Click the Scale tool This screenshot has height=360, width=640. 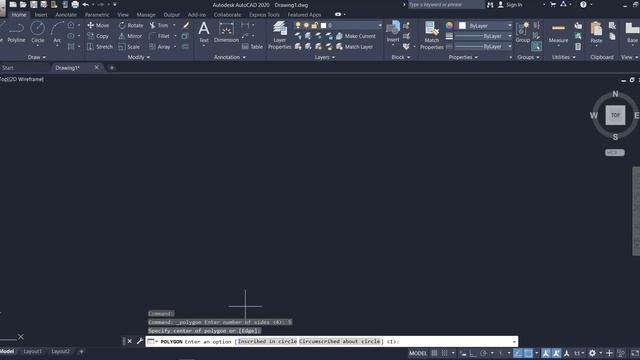pos(129,47)
